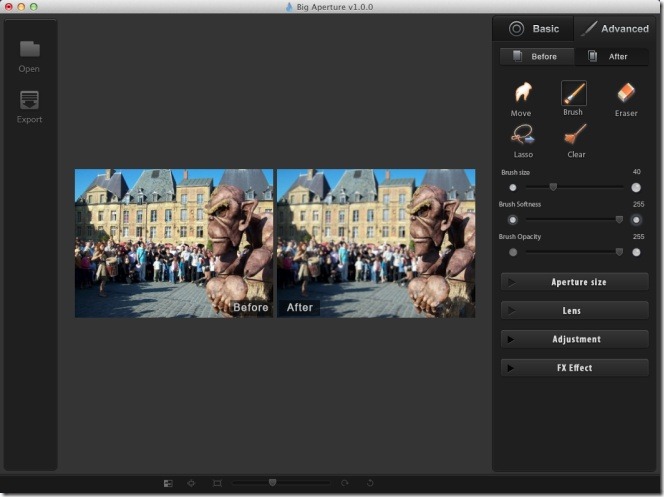The height and width of the screenshot is (497, 664).
Task: Expand the Aperture size section
Action: pyautogui.click(x=574, y=282)
